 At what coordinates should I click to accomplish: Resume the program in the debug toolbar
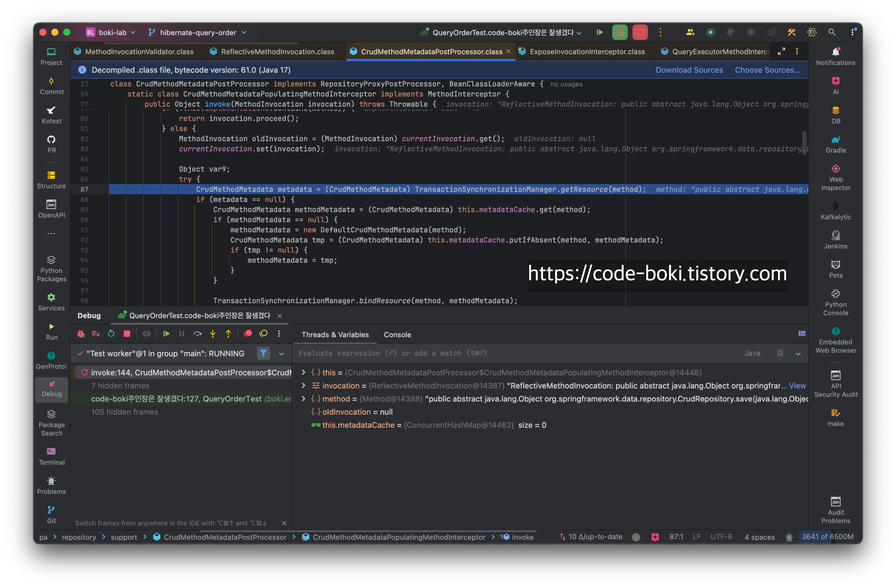[166, 334]
